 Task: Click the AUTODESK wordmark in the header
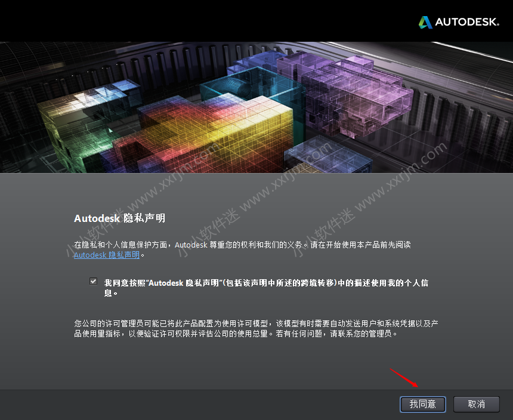[467, 22]
